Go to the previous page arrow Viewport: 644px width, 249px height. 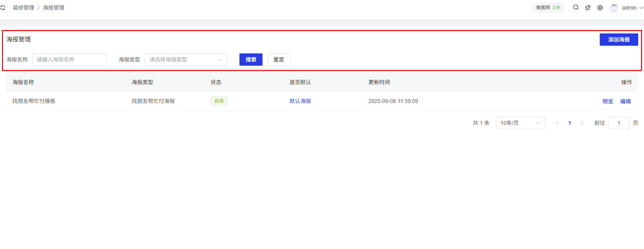pos(557,123)
